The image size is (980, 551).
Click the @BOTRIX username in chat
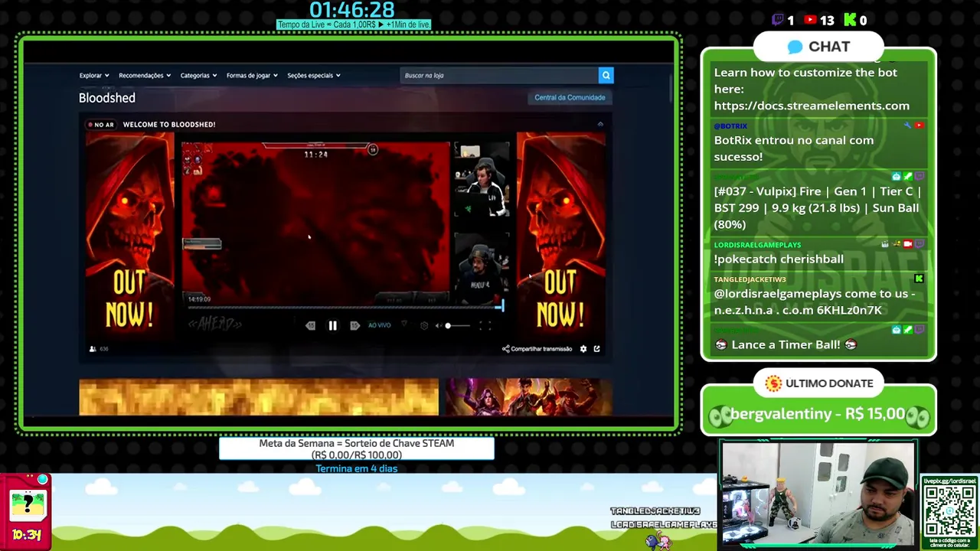tap(730, 126)
